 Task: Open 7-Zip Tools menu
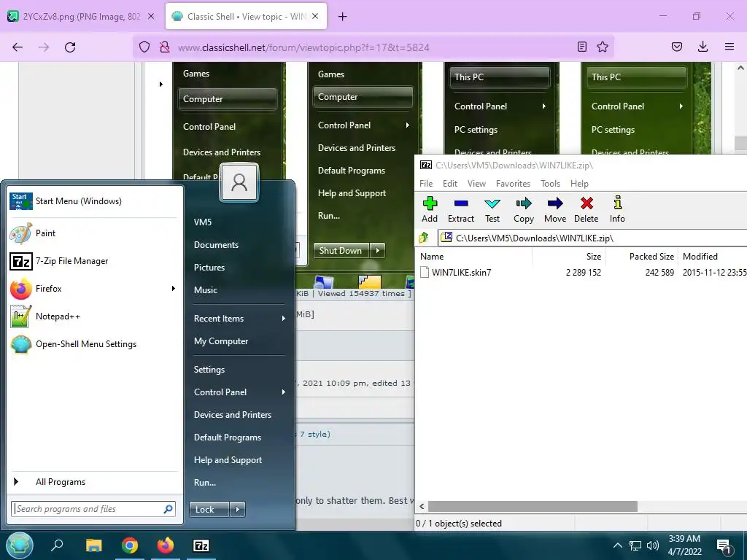coord(550,183)
